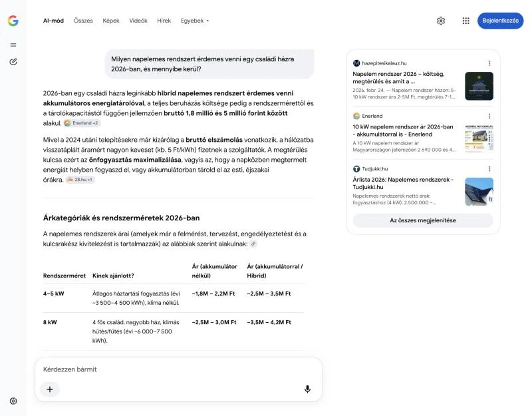Click the Enerlend favicon in source card
Screen dimensions: 532x416
pyautogui.click(x=356, y=116)
